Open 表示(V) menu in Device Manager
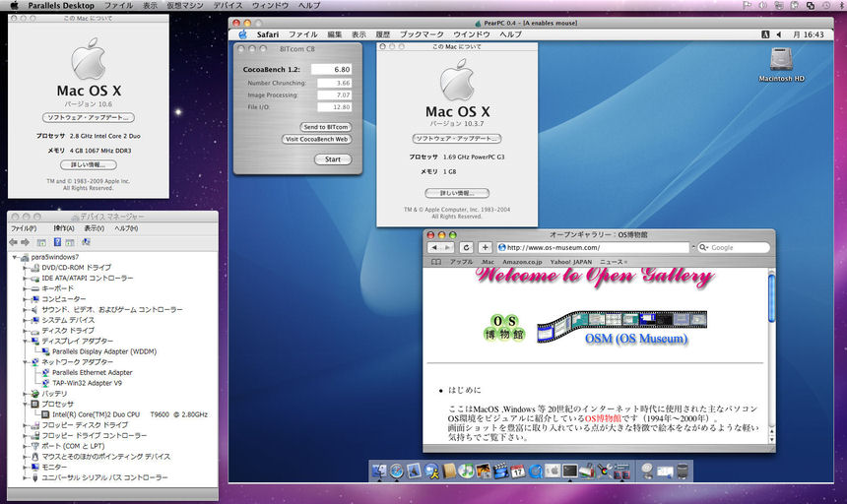Screen dimensions: 847x504 94,228
